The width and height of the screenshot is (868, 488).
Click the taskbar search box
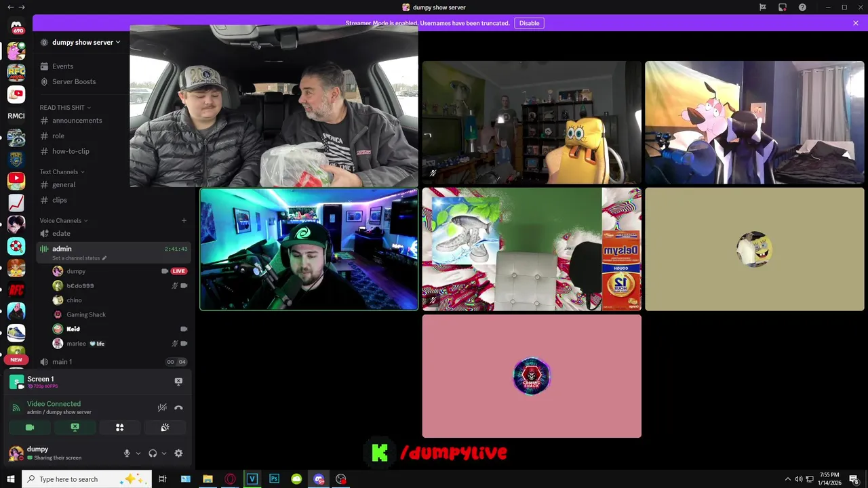point(86,479)
